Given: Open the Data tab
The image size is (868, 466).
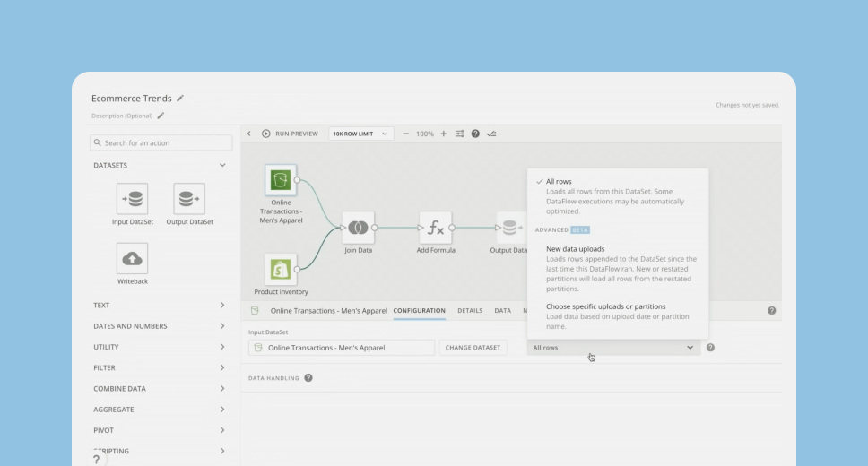Looking at the screenshot, I should click(x=503, y=311).
